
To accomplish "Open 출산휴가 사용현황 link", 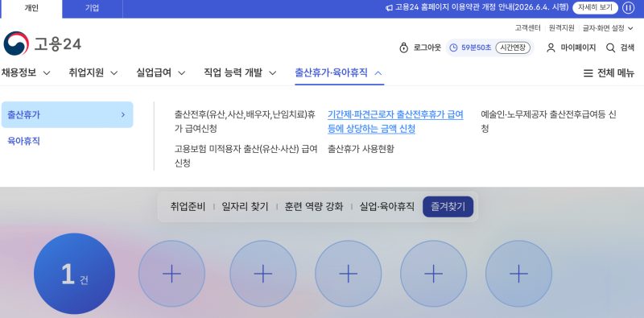I will click(361, 149).
